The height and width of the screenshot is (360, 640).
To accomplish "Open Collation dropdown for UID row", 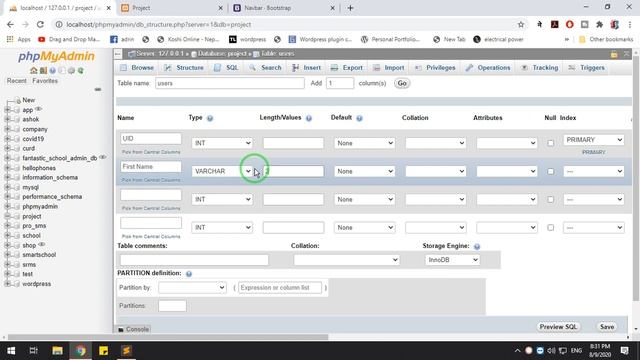I will [x=436, y=143].
